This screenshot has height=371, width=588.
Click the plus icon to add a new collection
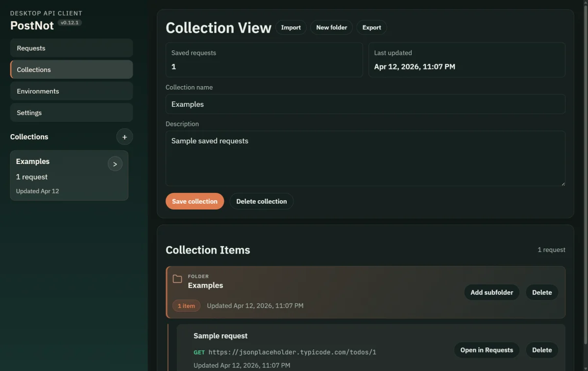click(x=124, y=137)
